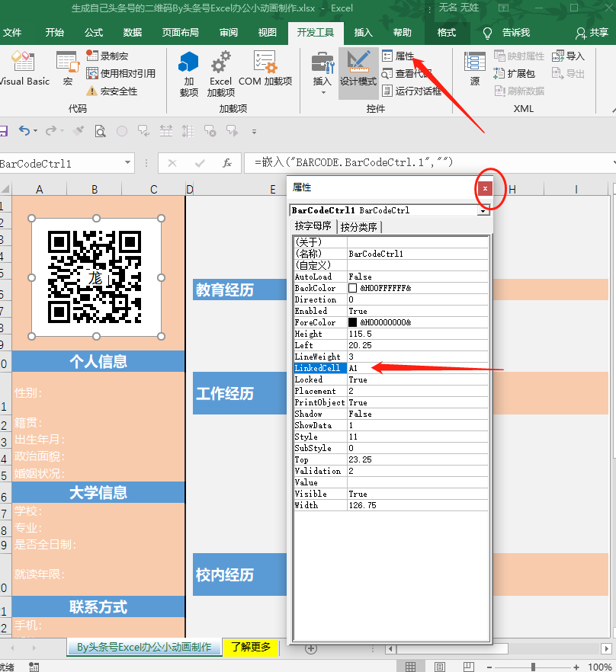Open Add-ins (加载项) dialog
This screenshot has height=672, width=616.
coord(189,74)
